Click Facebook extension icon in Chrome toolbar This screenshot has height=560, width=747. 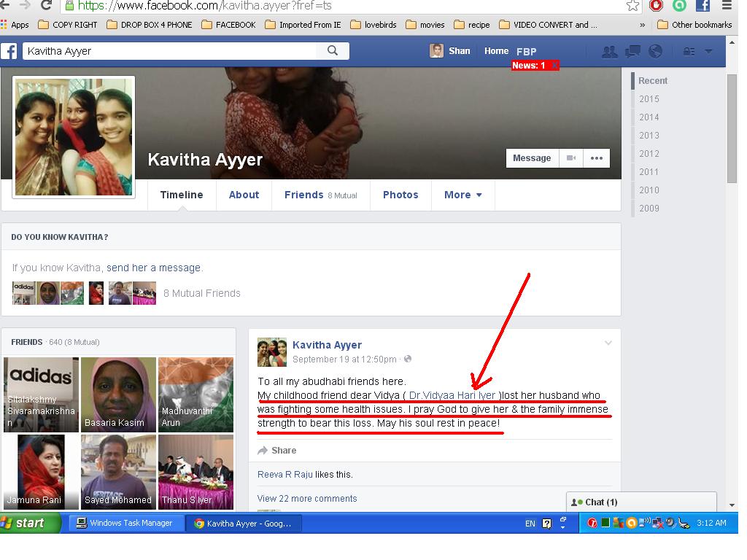click(703, 5)
